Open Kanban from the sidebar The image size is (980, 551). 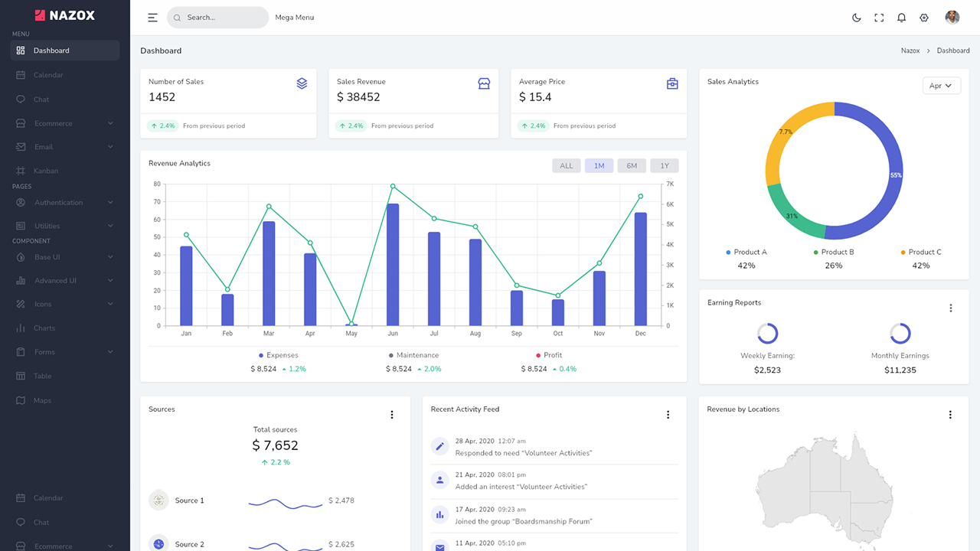pyautogui.click(x=46, y=170)
